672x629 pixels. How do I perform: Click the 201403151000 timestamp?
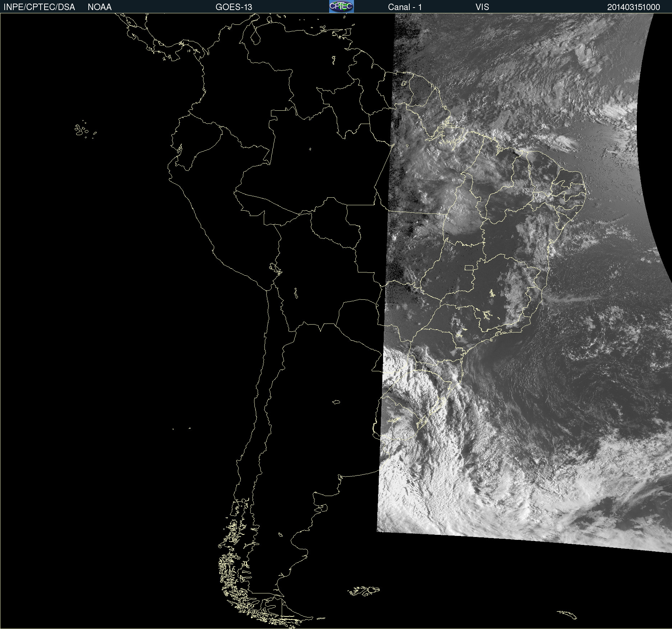tap(634, 7)
